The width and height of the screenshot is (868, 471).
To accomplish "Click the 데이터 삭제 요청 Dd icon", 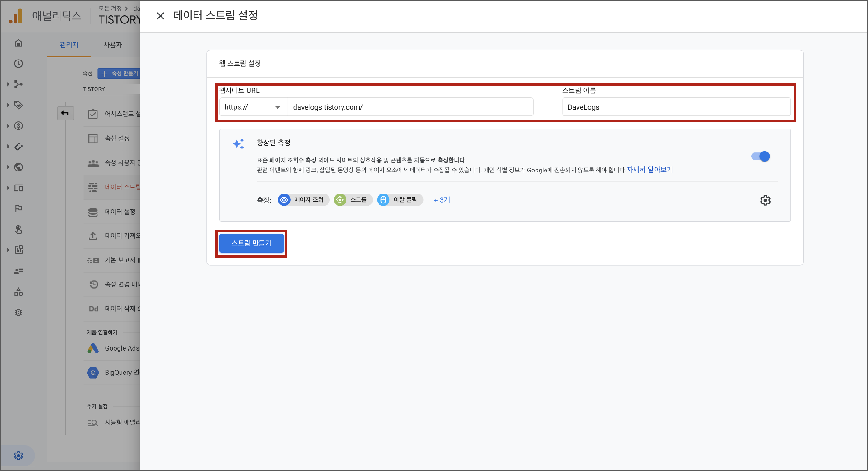I will pyautogui.click(x=93, y=309).
